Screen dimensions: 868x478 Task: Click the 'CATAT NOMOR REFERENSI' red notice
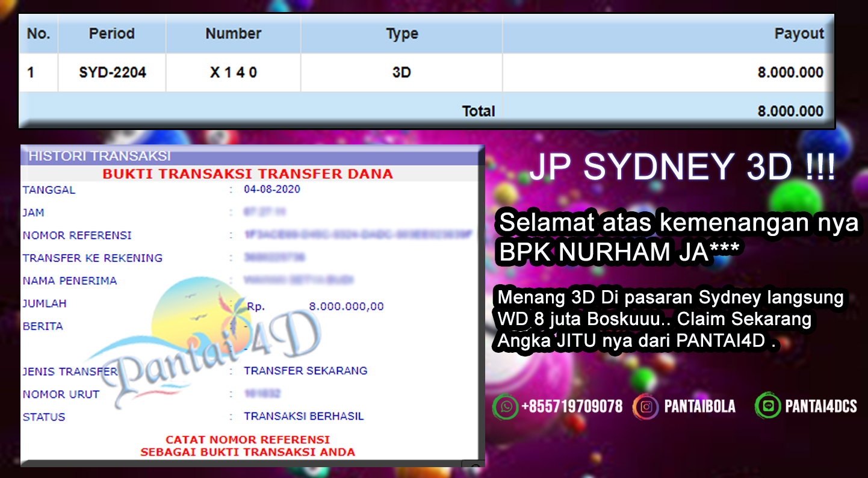click(247, 440)
